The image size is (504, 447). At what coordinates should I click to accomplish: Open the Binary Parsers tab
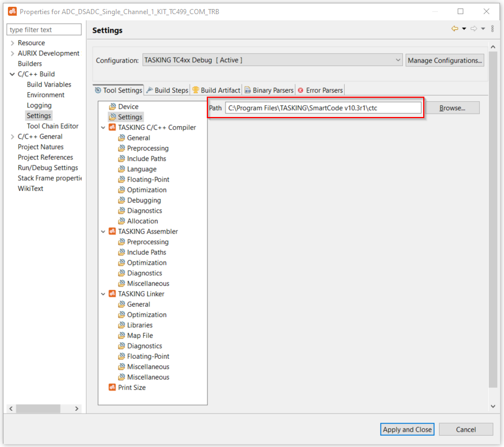point(269,90)
